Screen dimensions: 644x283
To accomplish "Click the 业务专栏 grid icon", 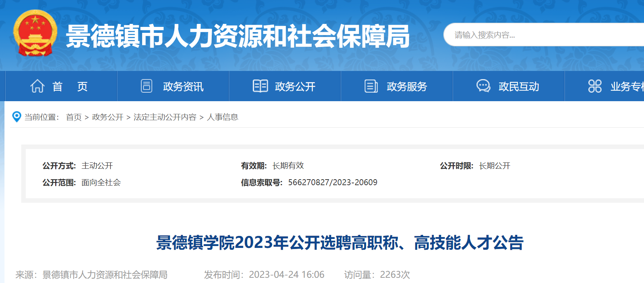I will pos(595,86).
